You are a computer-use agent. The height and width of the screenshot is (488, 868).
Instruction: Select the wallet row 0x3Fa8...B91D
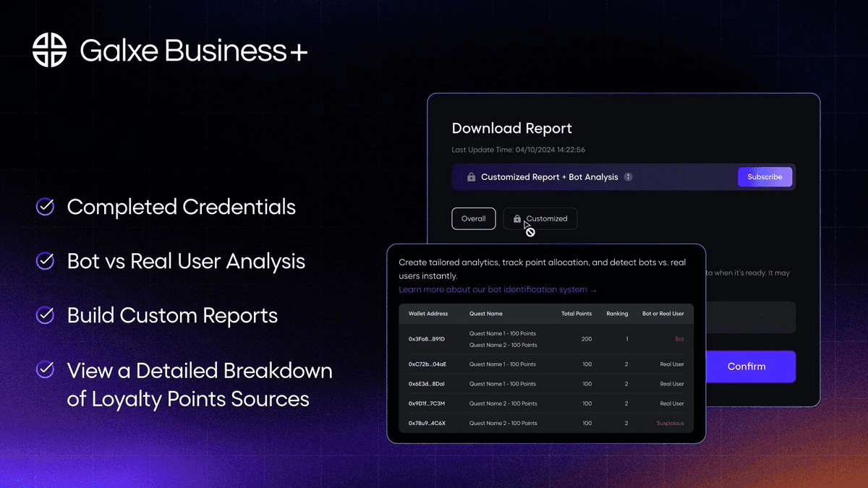(x=427, y=339)
